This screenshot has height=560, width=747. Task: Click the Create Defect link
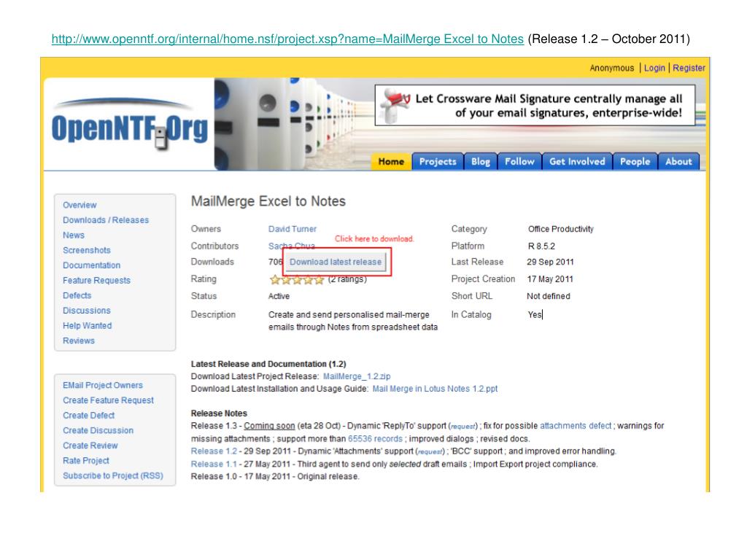pyautogui.click(x=88, y=416)
